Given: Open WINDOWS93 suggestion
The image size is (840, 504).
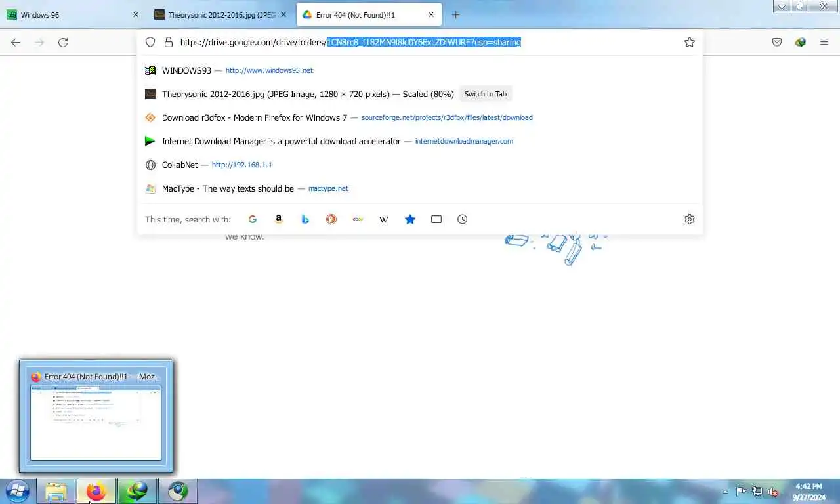Looking at the screenshot, I should tap(420, 70).
